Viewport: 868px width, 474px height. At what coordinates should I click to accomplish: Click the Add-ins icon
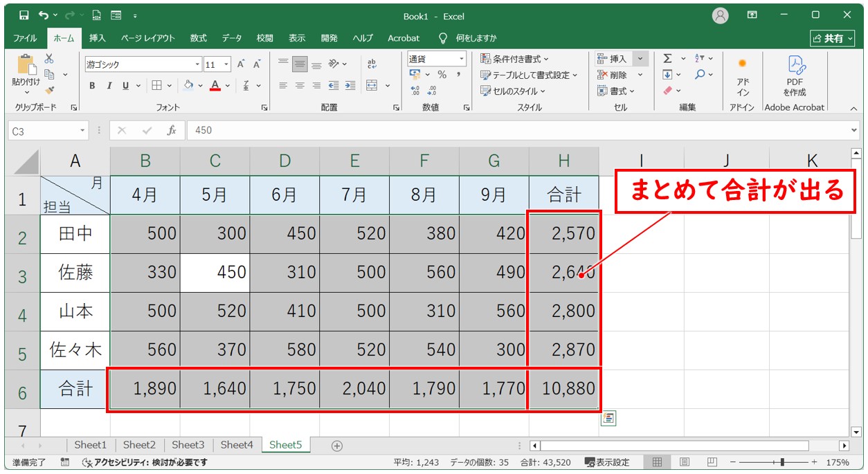tap(743, 77)
